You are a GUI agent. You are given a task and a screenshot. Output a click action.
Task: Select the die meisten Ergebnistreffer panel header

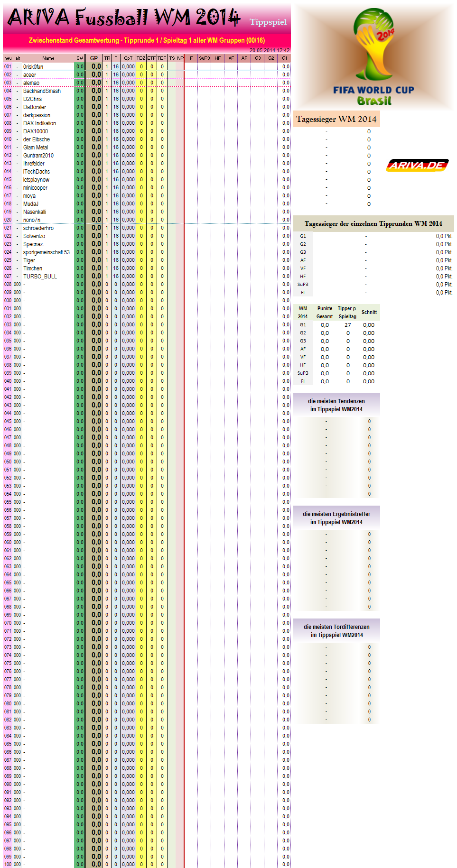coord(336,518)
